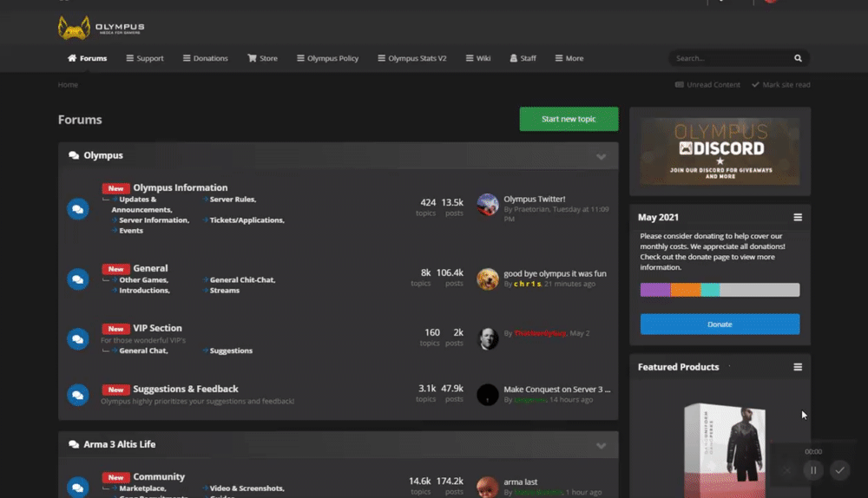The width and height of the screenshot is (868, 498).
Task: Open Updates & Announcements subforum
Action: [141, 204]
